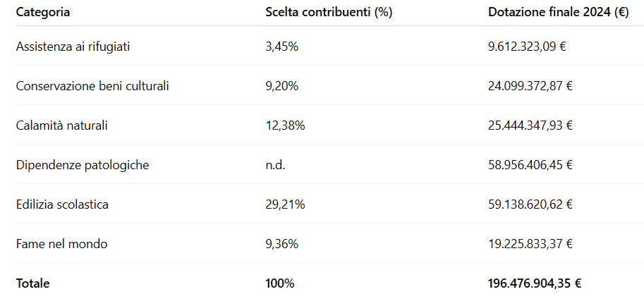This screenshot has width=644, height=306.
Task: Click the Scelta contribuenti (%) header
Action: pyautogui.click(x=329, y=13)
